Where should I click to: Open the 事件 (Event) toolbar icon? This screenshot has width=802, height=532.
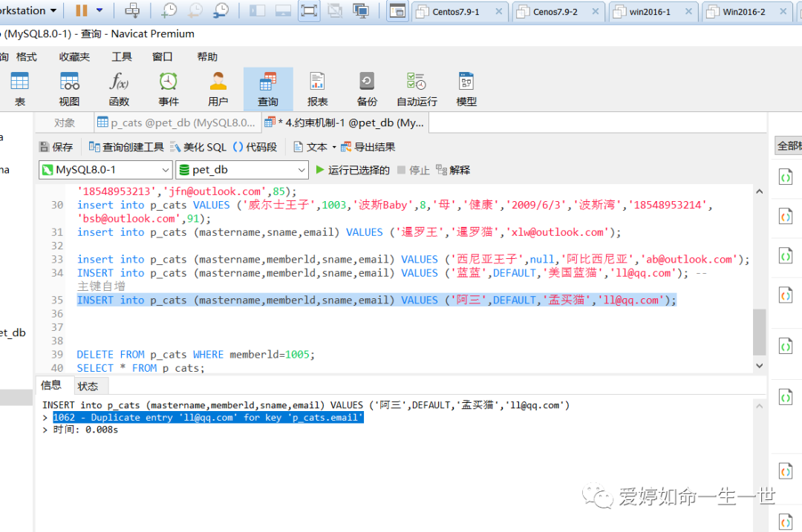169,89
